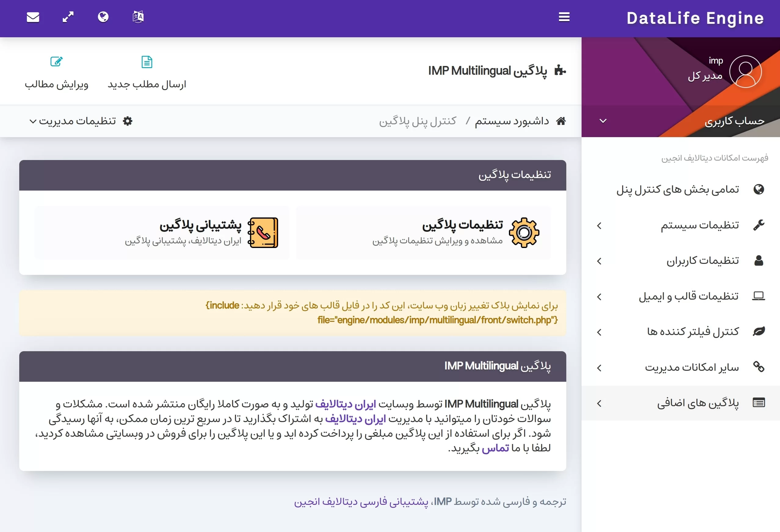
Task: Toggle sidebar with hamburger menu icon
Action: click(x=564, y=17)
